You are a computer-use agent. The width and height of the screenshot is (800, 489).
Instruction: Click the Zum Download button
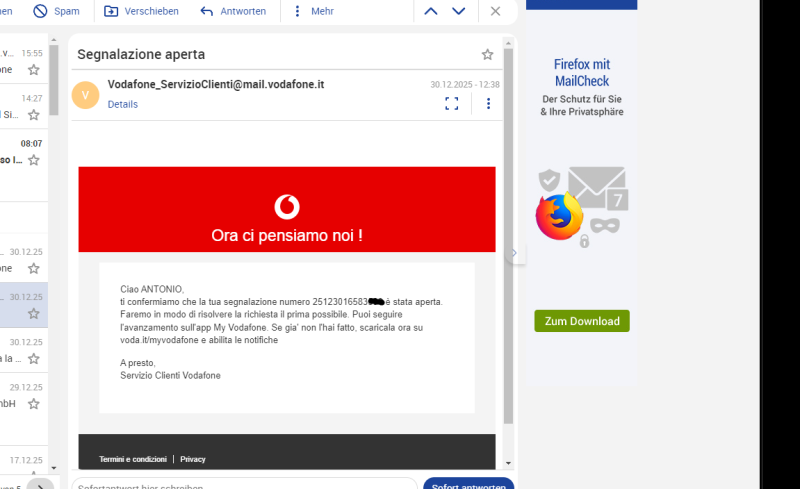pos(582,321)
